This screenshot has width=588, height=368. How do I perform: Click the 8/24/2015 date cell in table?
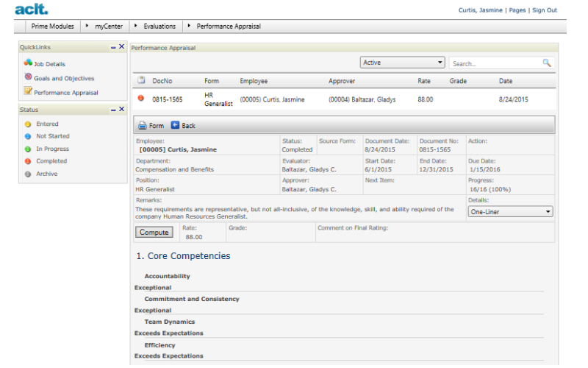tap(513, 99)
